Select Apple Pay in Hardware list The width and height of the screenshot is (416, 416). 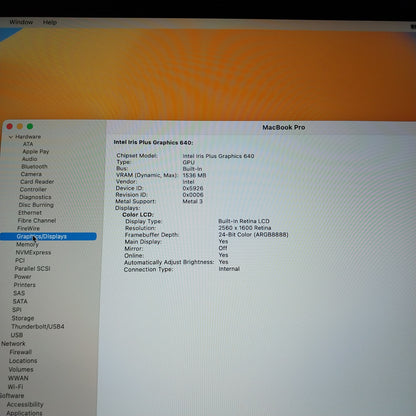(36, 151)
